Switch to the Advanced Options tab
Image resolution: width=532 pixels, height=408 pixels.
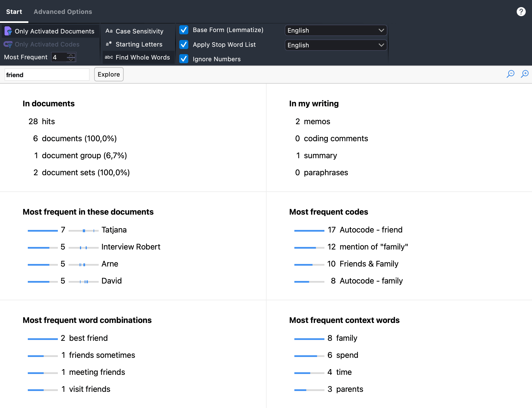pos(63,12)
